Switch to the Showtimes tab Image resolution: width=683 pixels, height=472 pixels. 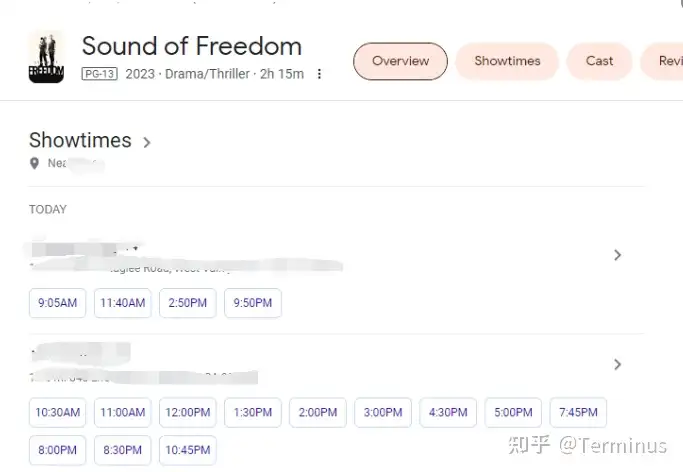pyautogui.click(x=507, y=61)
